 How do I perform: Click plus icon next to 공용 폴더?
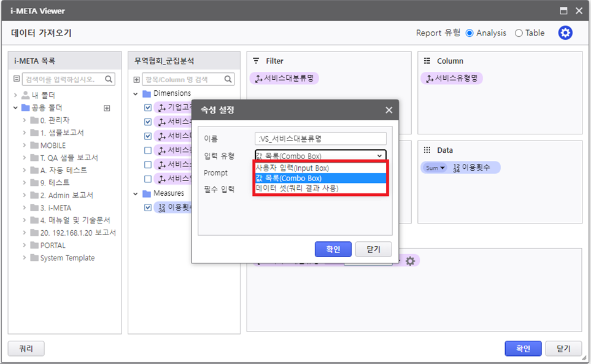pyautogui.click(x=107, y=108)
